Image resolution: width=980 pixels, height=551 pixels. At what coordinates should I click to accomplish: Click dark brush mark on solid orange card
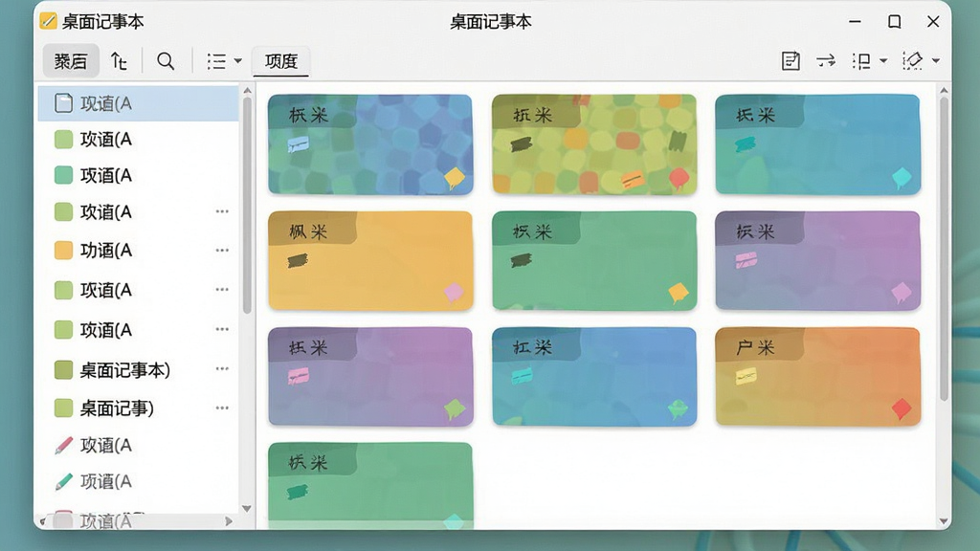[x=298, y=260]
